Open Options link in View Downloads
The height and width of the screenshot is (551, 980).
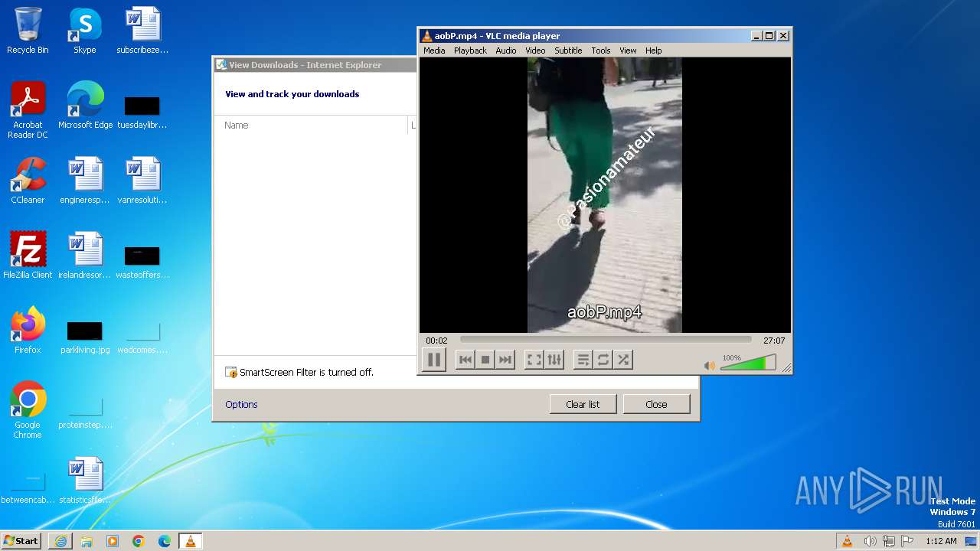pyautogui.click(x=241, y=404)
